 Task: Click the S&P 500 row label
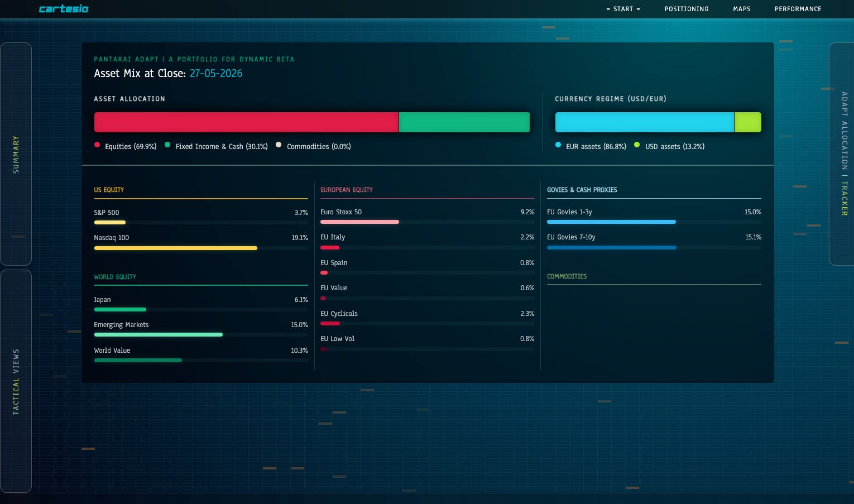pyautogui.click(x=107, y=213)
